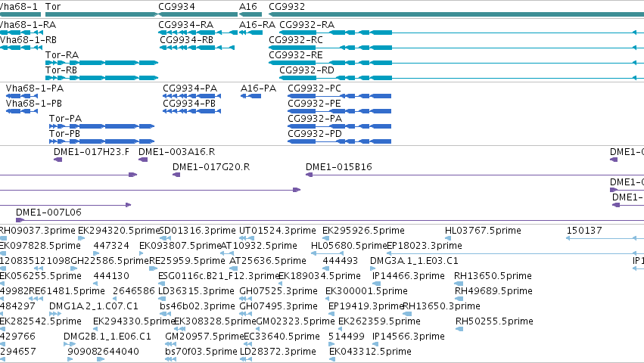Select the Vha68-1-RB transcript glyph

(x=21, y=48)
